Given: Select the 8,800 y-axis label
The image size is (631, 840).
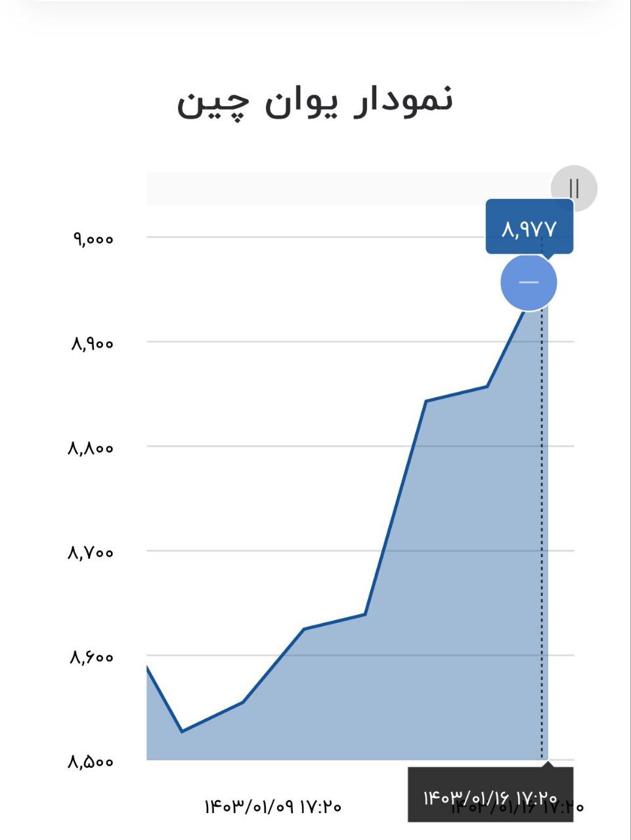Looking at the screenshot, I should (x=91, y=448).
